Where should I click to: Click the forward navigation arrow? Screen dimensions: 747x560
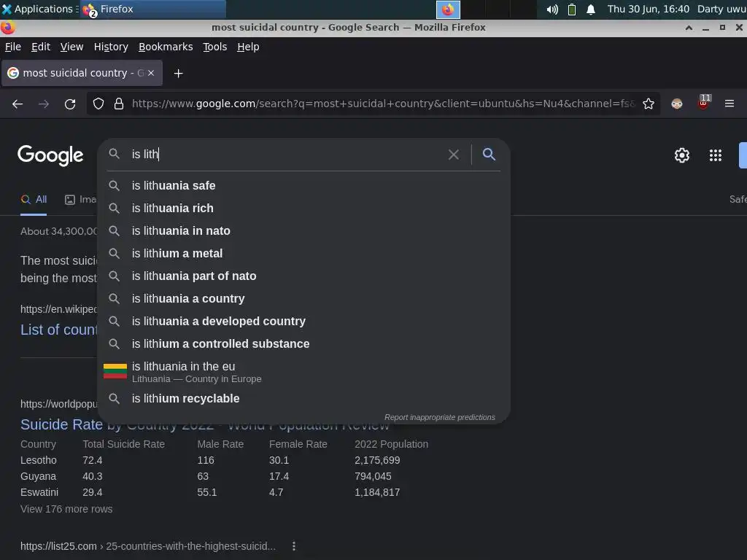[44, 104]
